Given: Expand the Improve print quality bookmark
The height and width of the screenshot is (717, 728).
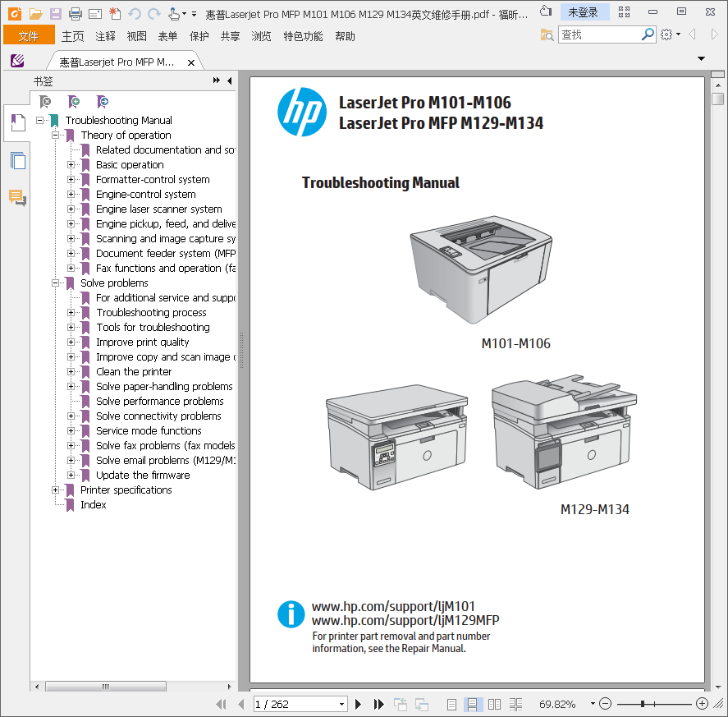Looking at the screenshot, I should coord(71,342).
